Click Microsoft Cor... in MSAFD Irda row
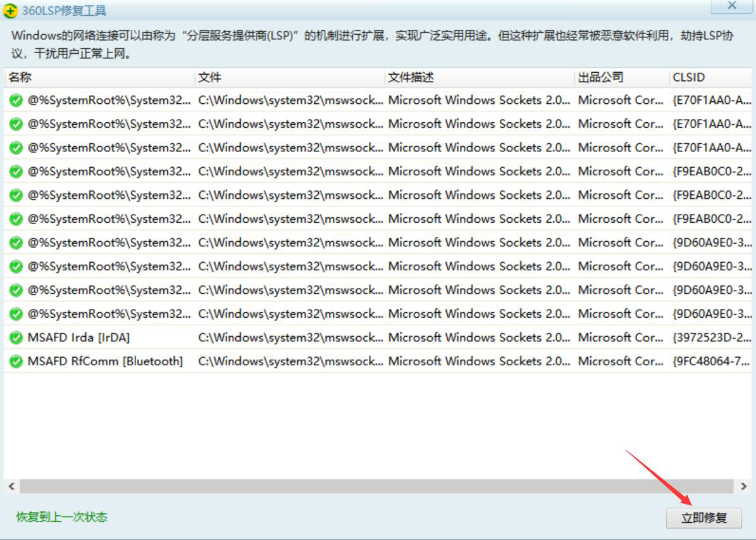Viewport: 756px width, 540px height. (x=621, y=337)
